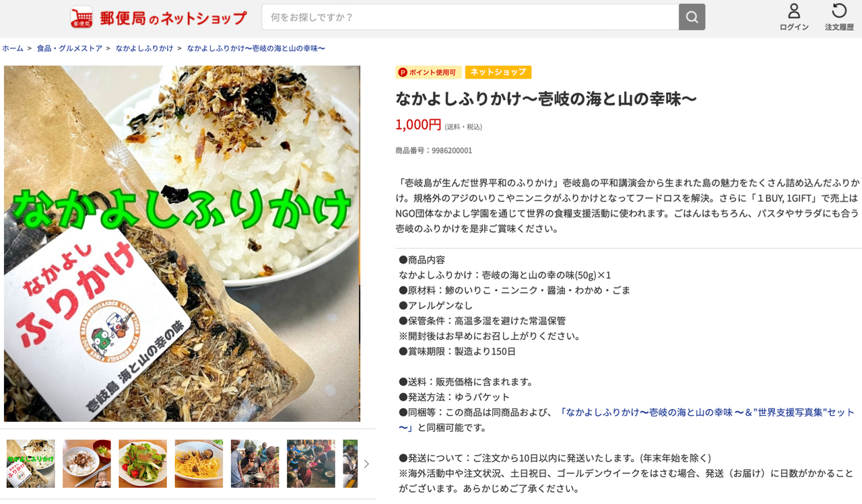Open the 世界支援写真集セット product link
The height and width of the screenshot is (504, 862).
tap(626, 420)
